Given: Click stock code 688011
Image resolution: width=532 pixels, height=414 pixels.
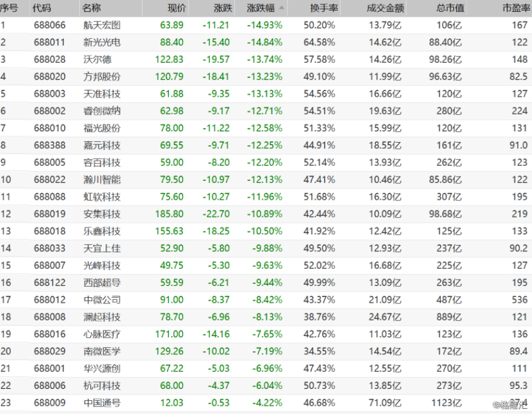Looking at the screenshot, I should 50,43.
